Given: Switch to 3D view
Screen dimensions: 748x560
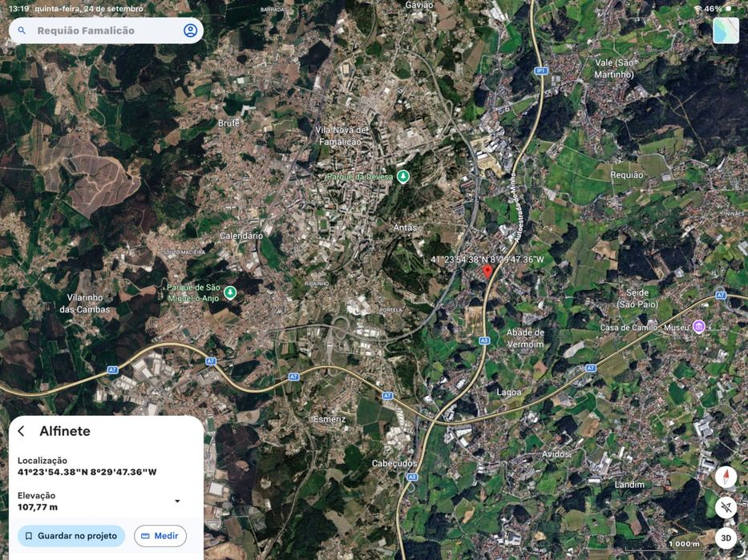Looking at the screenshot, I should (726, 538).
